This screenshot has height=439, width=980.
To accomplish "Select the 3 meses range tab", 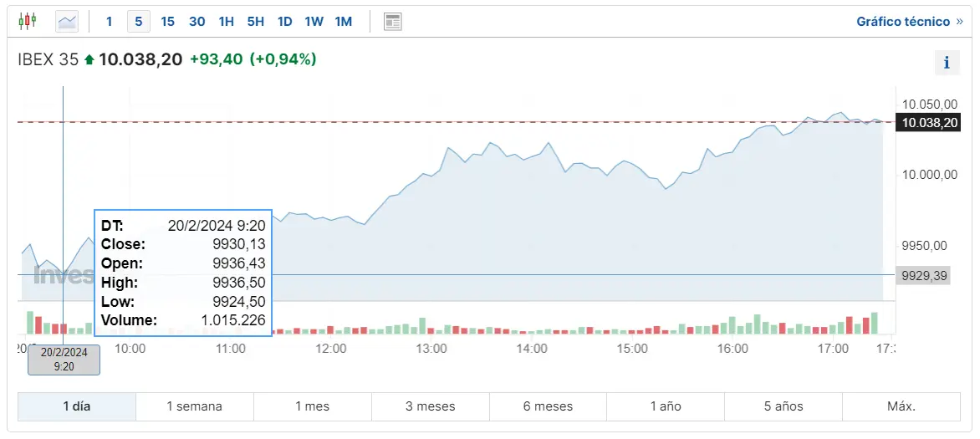I will [430, 406].
